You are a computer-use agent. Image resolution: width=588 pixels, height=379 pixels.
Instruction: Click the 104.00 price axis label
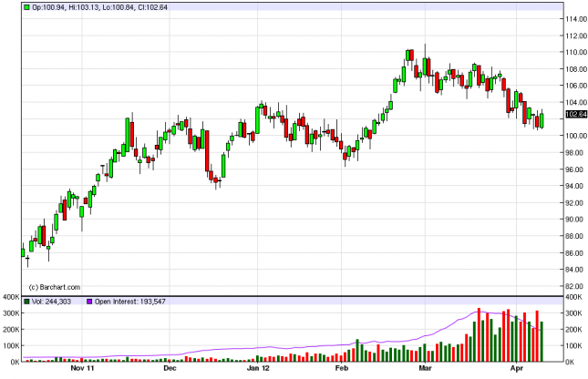[576, 102]
